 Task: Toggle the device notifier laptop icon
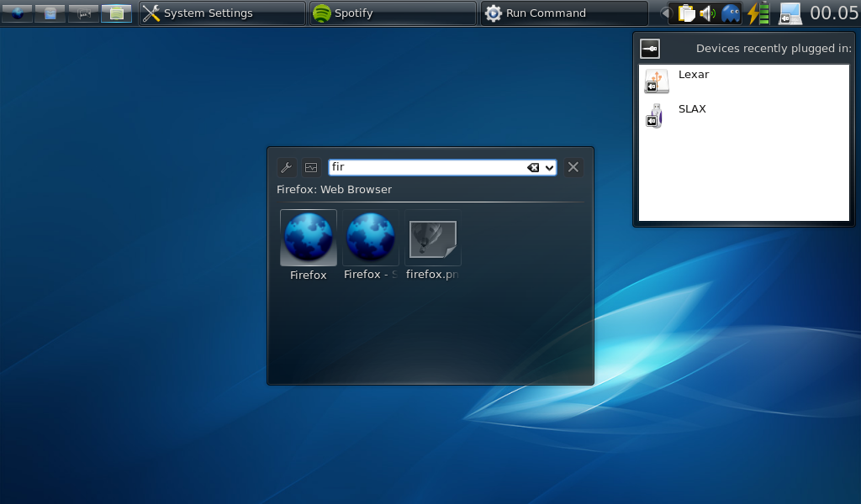[790, 13]
